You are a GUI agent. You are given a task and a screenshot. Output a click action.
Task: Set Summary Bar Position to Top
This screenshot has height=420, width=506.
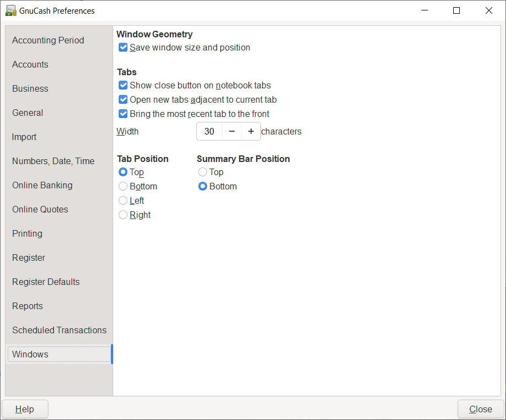[x=203, y=172]
